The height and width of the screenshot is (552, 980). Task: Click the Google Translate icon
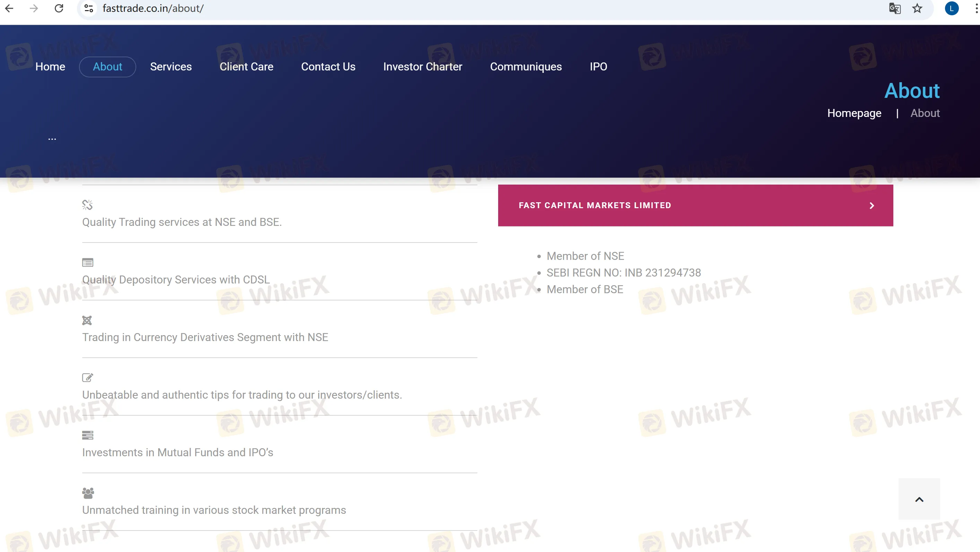click(894, 8)
